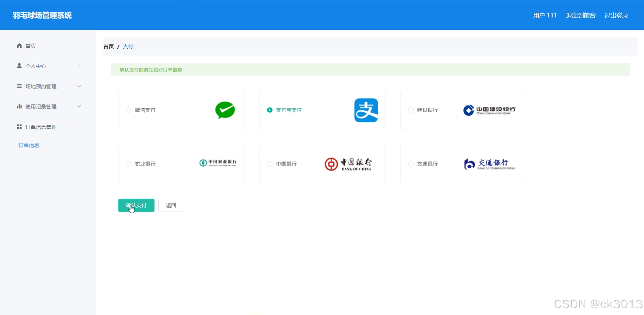The height and width of the screenshot is (315, 644).
Task: Click the home icon in sidebar
Action: click(19, 46)
